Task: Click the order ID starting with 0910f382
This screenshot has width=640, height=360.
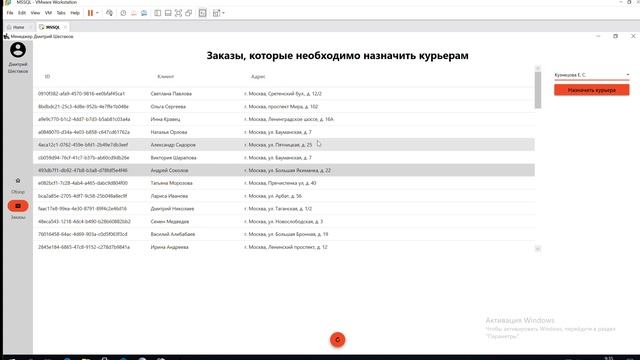Action: tap(82, 93)
